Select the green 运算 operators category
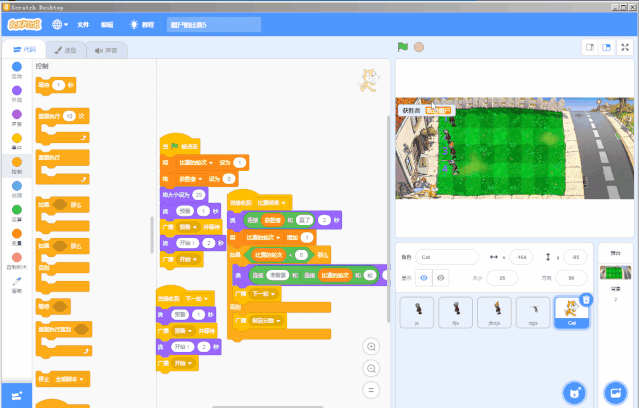 pyautogui.click(x=17, y=210)
